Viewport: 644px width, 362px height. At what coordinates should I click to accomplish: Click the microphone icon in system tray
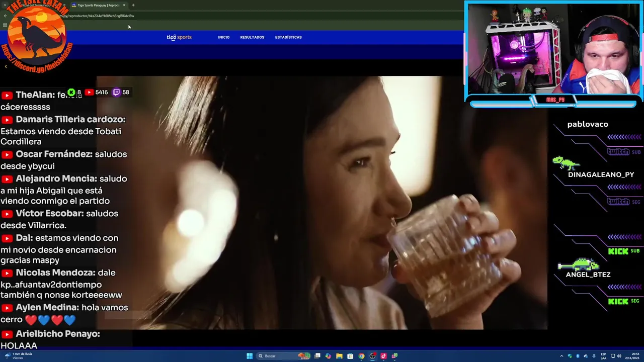coord(594,356)
